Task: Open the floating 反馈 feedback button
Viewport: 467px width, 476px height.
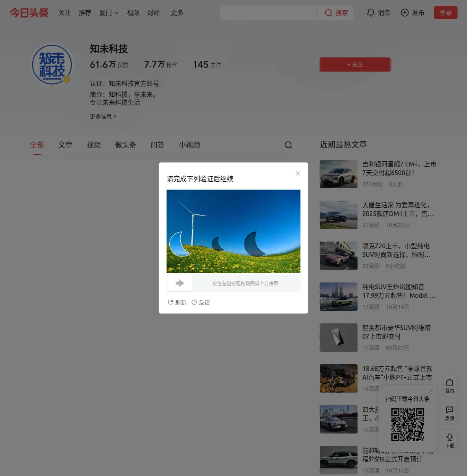Action: coord(450,413)
